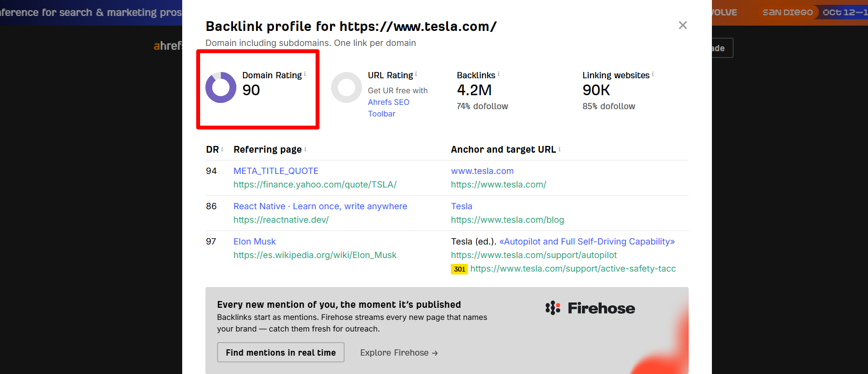Click DR value 97 in third row
868x374 pixels.
point(211,242)
